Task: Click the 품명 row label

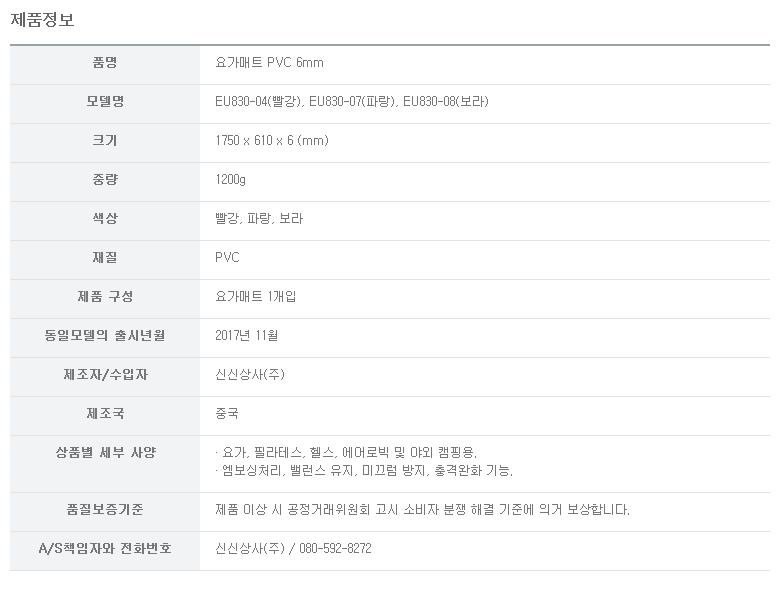Action: [x=104, y=63]
